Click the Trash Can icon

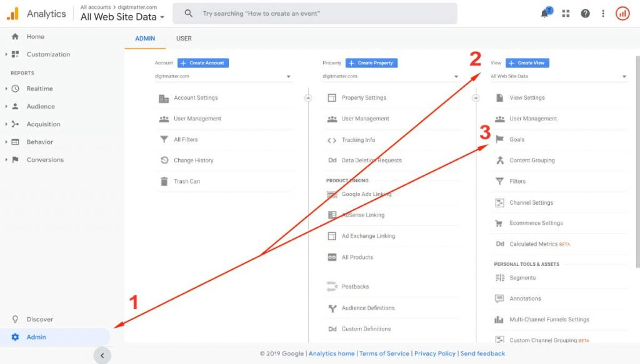pyautogui.click(x=164, y=182)
